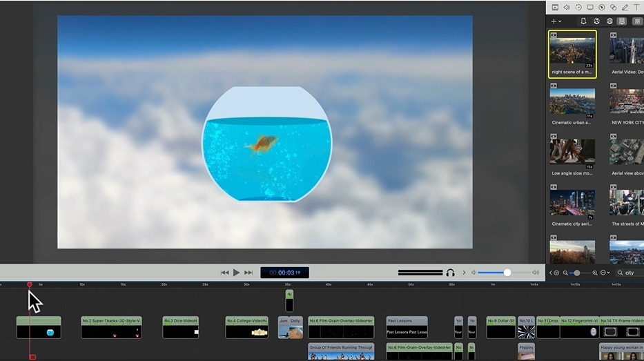This screenshot has height=361, width=644.
Task: Select the 'No.4 College-VideoHe' clip
Action: coord(246,327)
